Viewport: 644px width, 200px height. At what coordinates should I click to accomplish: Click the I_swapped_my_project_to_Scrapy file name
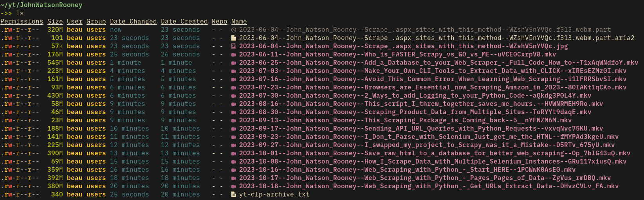pos(427,145)
